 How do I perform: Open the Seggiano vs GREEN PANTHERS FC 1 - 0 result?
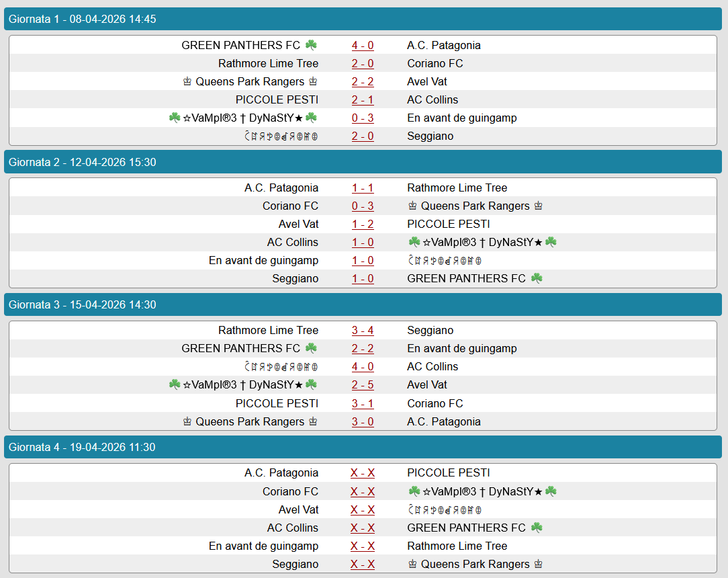coord(363,279)
